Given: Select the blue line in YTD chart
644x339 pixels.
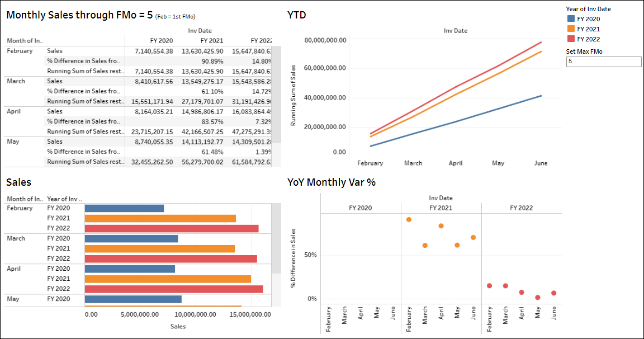Looking at the screenshot, I should [x=456, y=121].
